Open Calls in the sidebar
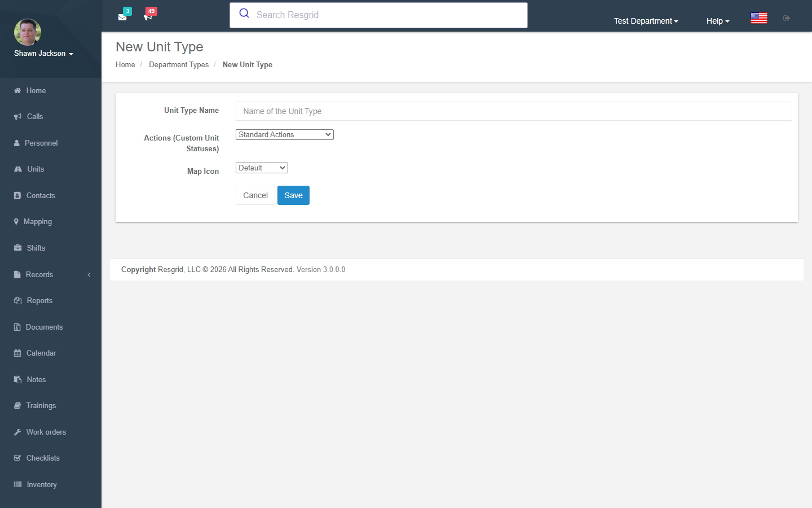This screenshot has height=508, width=812. coord(35,117)
